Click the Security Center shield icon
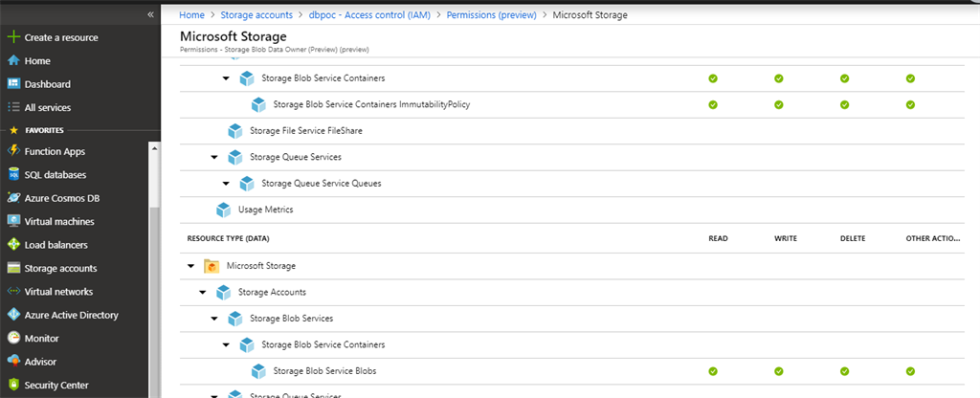Screen dimensions: 980x398 [x=13, y=385]
